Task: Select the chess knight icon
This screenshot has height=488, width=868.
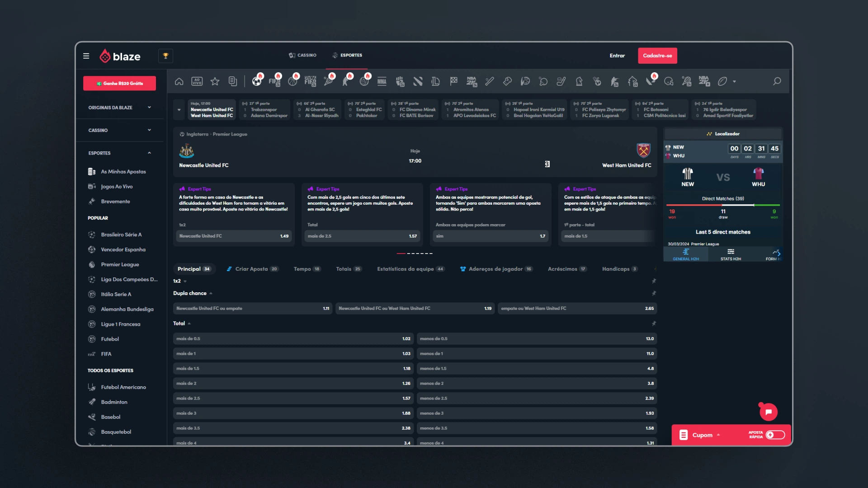Action: [x=579, y=81]
